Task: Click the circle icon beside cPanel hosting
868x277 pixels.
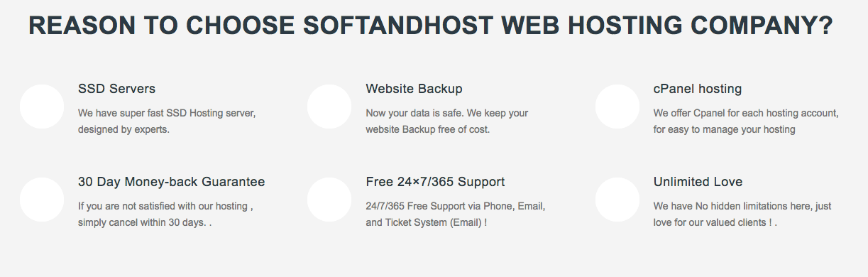Action: [x=617, y=107]
